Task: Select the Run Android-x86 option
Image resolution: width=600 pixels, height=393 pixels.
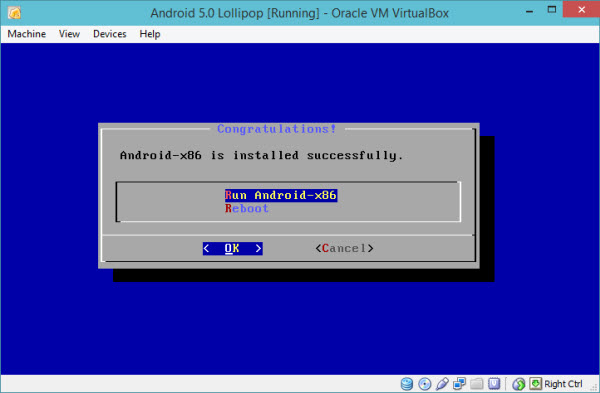Action: point(281,195)
